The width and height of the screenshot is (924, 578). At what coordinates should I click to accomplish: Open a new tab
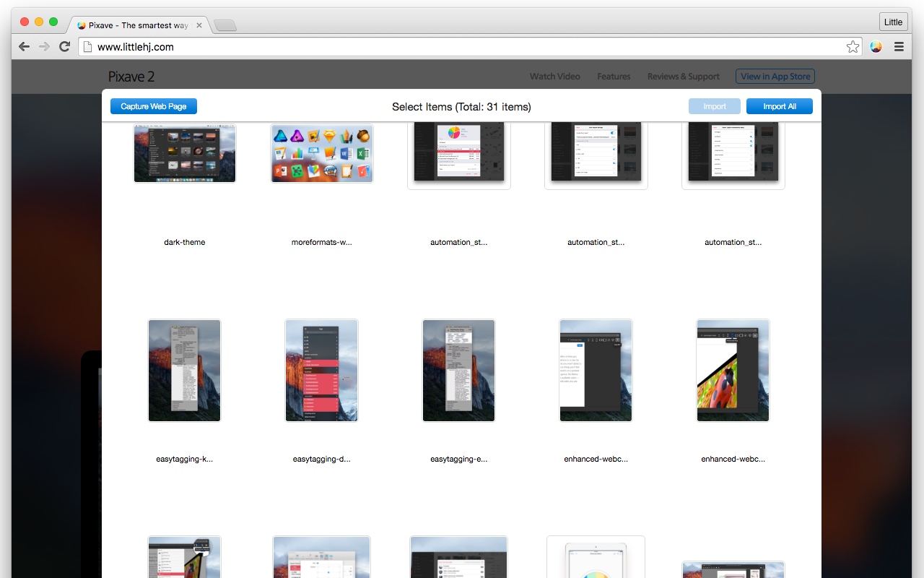(x=225, y=25)
